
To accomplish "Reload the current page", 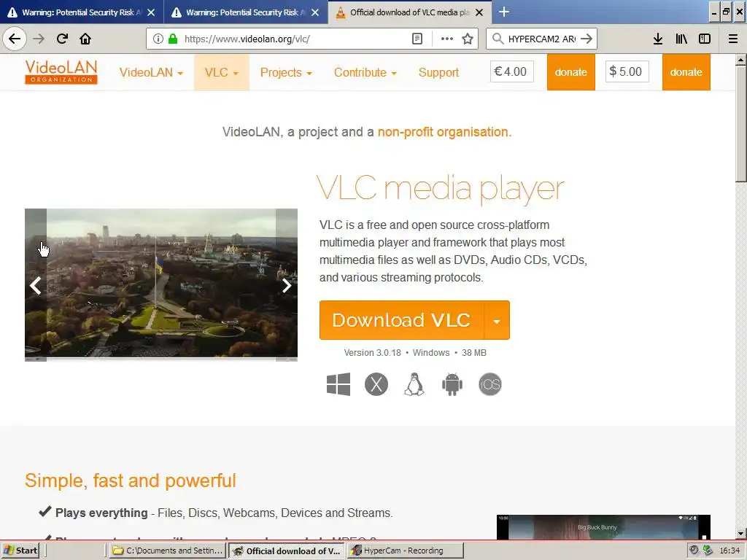I will (62, 39).
